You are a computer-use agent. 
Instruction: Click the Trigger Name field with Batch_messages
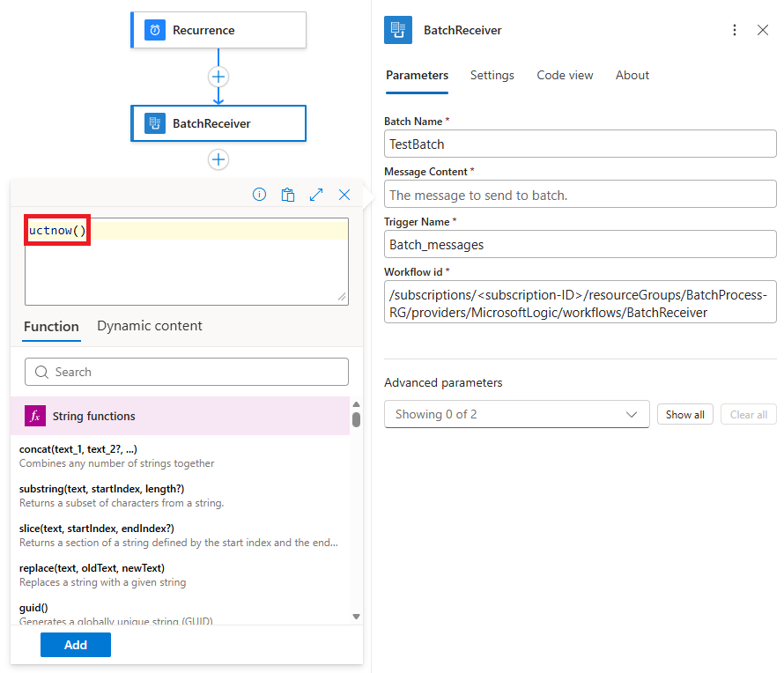pos(580,245)
